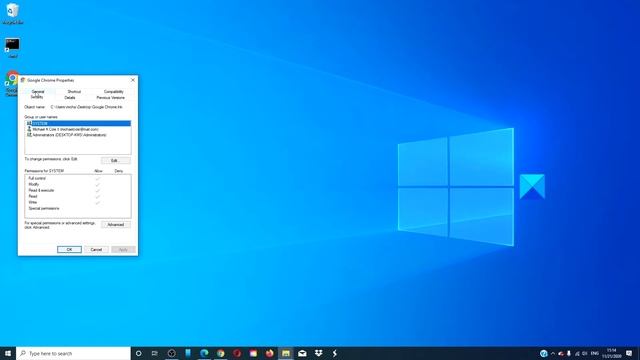Launch Firefox from the taskbar
Viewport: 640px width, 360px height.
269,353
